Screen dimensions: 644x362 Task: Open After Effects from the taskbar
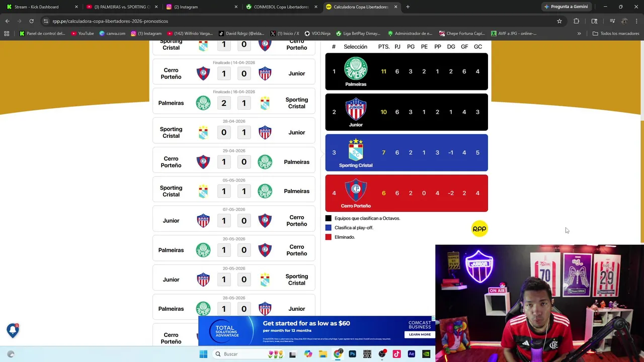coord(411,354)
